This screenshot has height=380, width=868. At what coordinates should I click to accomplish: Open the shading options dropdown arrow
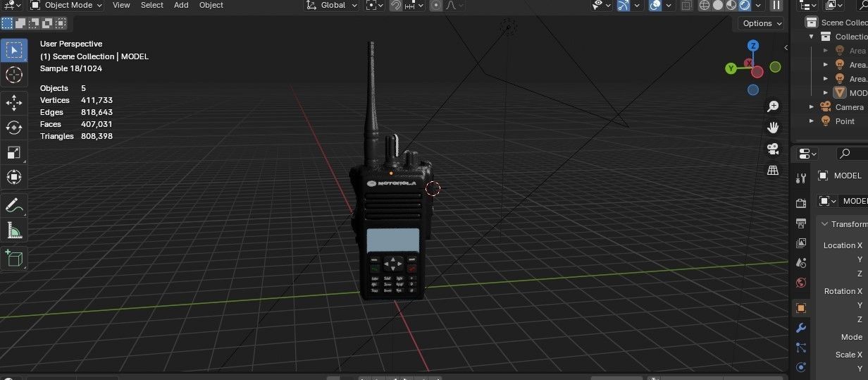757,5
